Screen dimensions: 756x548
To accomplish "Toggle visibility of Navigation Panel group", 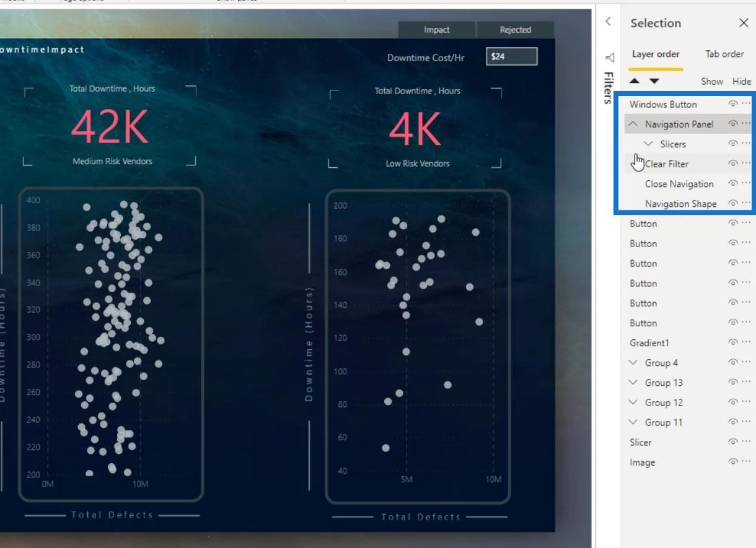I will [x=733, y=124].
